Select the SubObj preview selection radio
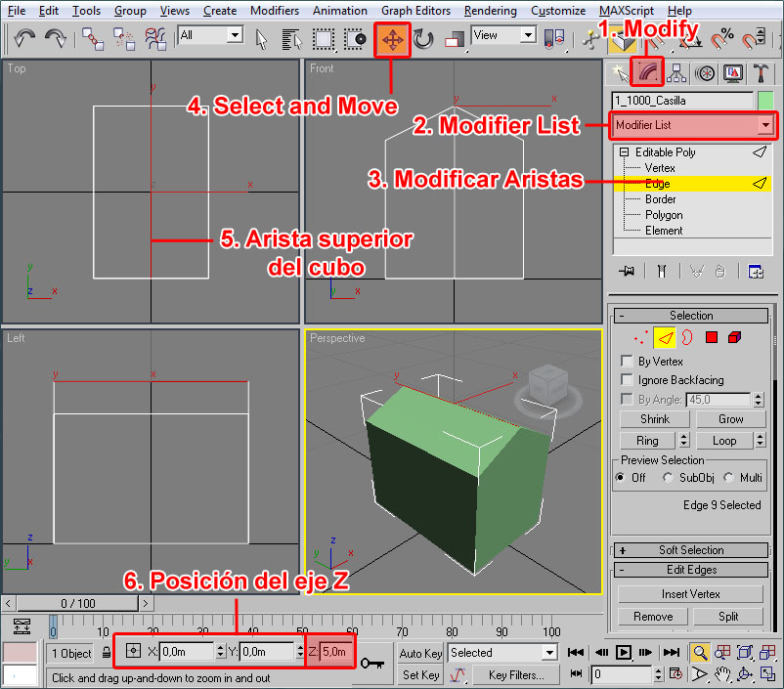The height and width of the screenshot is (689, 784). pyautogui.click(x=669, y=478)
